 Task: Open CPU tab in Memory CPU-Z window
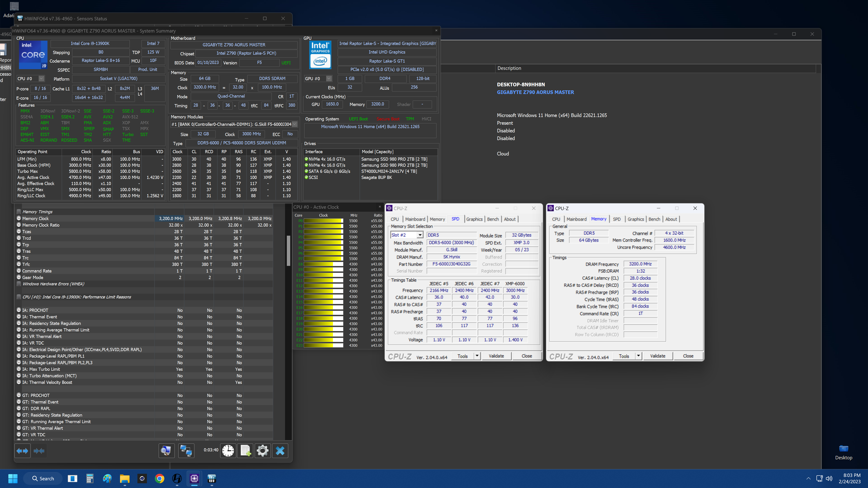[556, 219]
